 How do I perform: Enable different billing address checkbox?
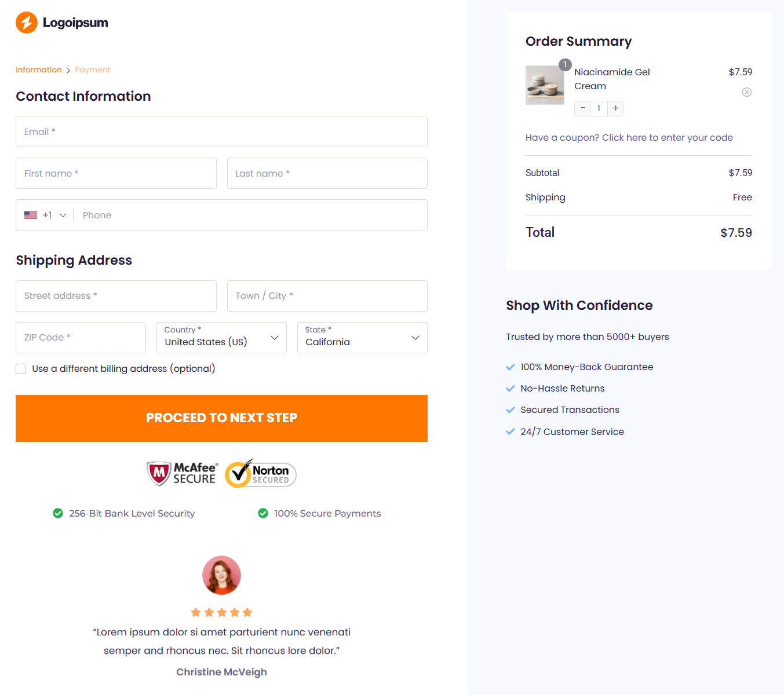(x=21, y=369)
